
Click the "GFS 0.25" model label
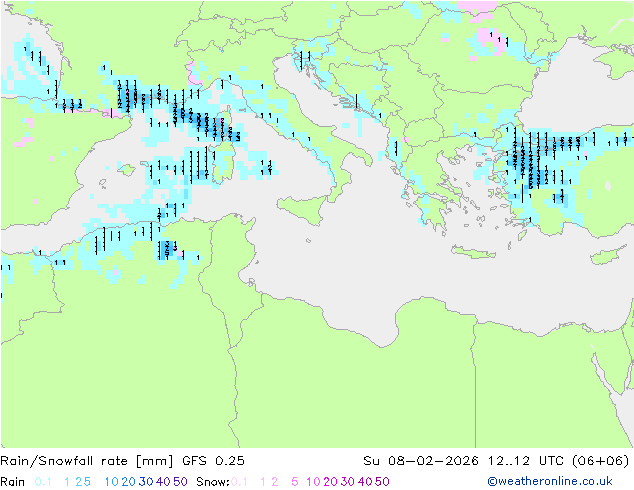click(213, 461)
